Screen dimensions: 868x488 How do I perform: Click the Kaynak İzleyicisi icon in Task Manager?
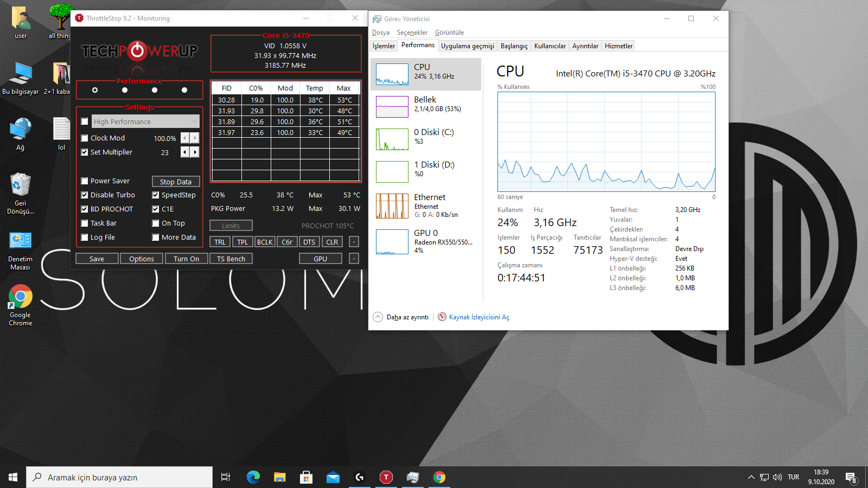pos(442,317)
